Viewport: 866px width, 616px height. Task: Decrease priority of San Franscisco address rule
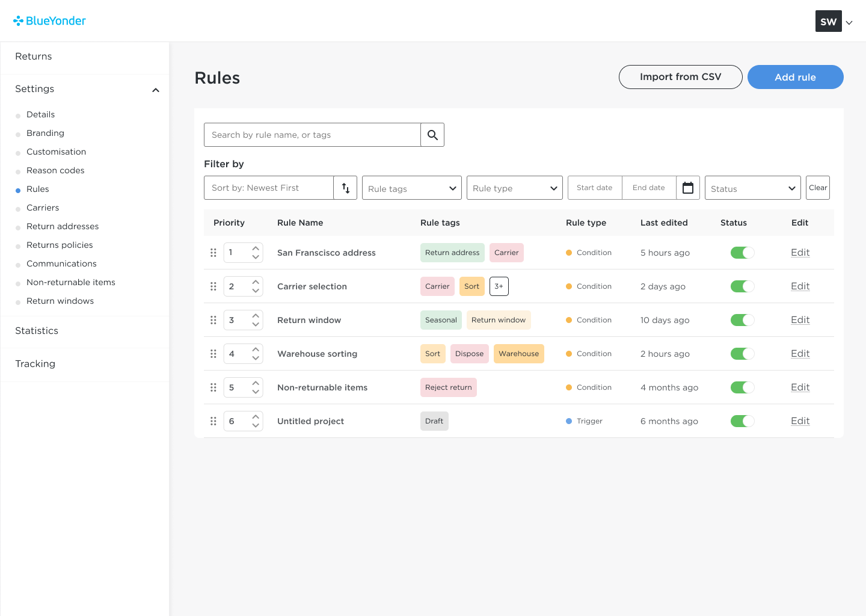(x=256, y=257)
